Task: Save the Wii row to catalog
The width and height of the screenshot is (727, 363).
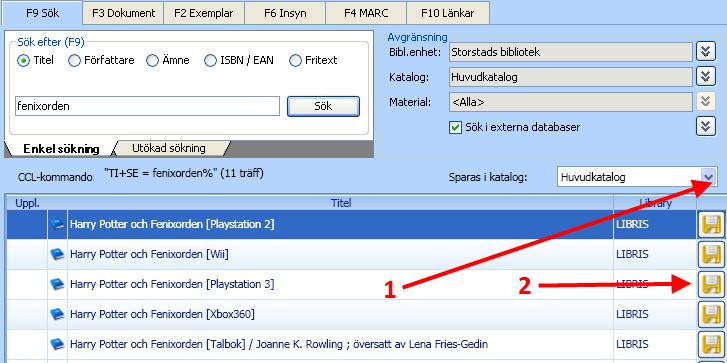Action: click(711, 255)
